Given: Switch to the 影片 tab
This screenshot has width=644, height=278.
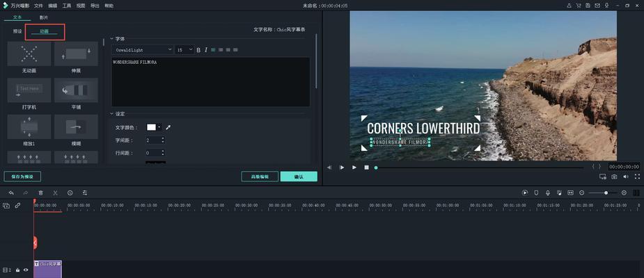Looking at the screenshot, I should (44, 17).
